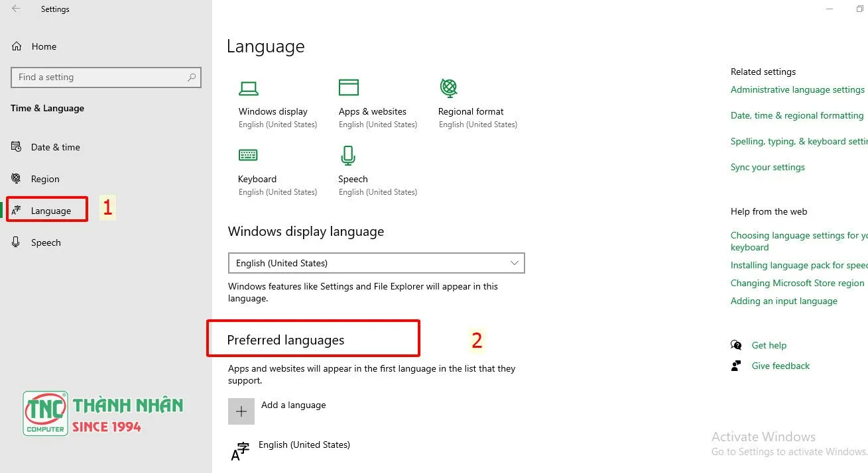Click the Speech microphone icon
This screenshot has height=473, width=868.
(347, 154)
